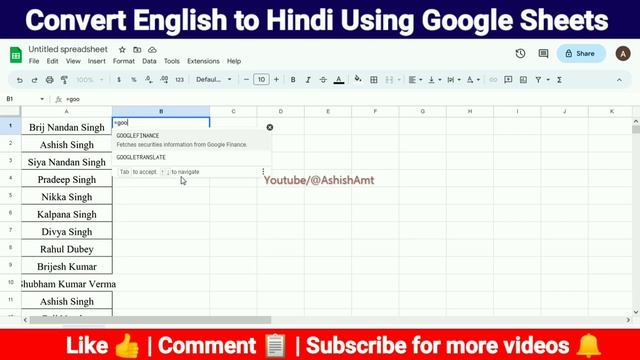Open version history clock icon
The width and height of the screenshot is (640, 360).
(x=520, y=53)
